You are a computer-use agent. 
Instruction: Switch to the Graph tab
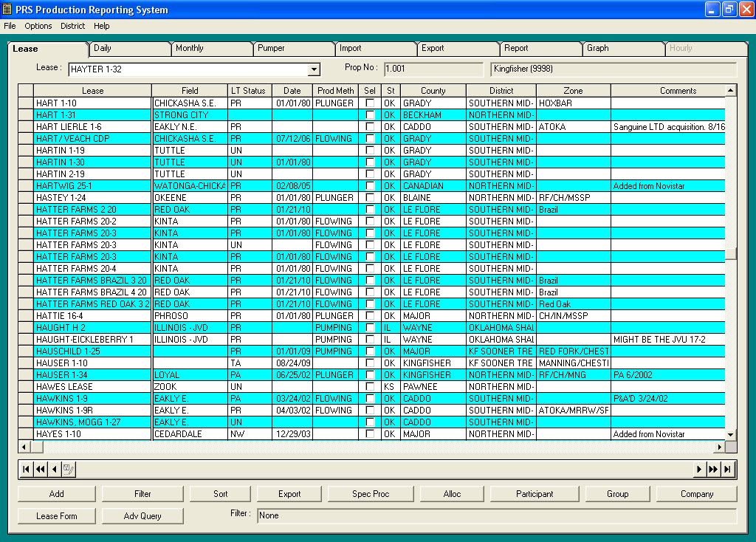622,47
